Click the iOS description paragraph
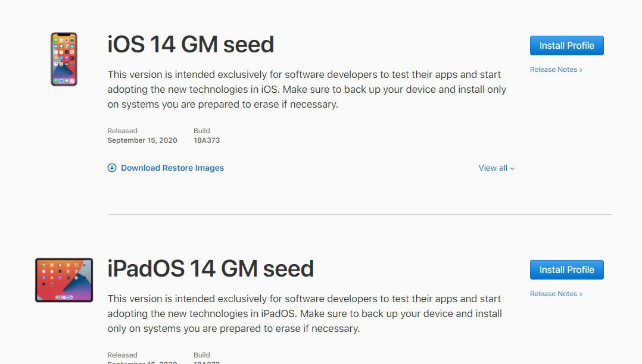The width and height of the screenshot is (642, 364). click(x=307, y=89)
